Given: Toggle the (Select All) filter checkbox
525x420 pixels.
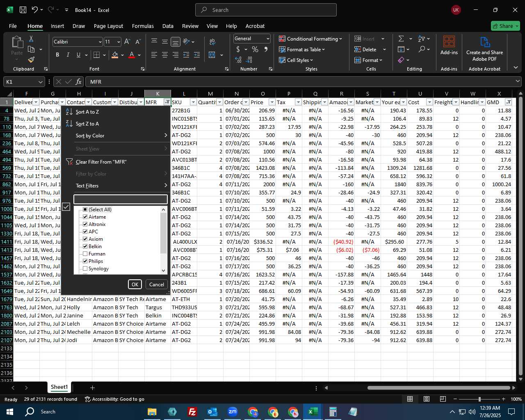Looking at the screenshot, I should tap(85, 210).
